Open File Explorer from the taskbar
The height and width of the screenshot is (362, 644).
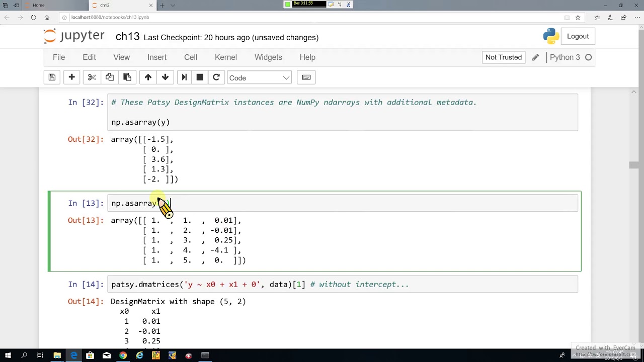(57, 355)
